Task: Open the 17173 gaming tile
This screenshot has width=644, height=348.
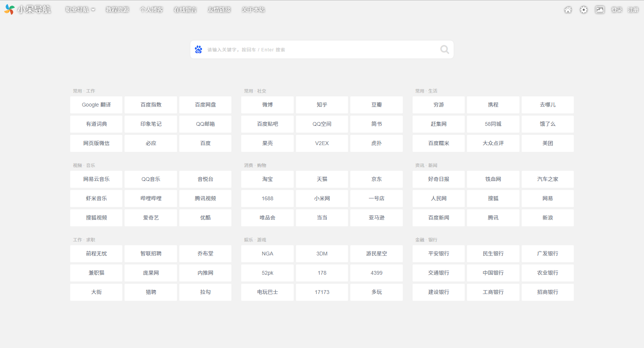Action: (322, 292)
